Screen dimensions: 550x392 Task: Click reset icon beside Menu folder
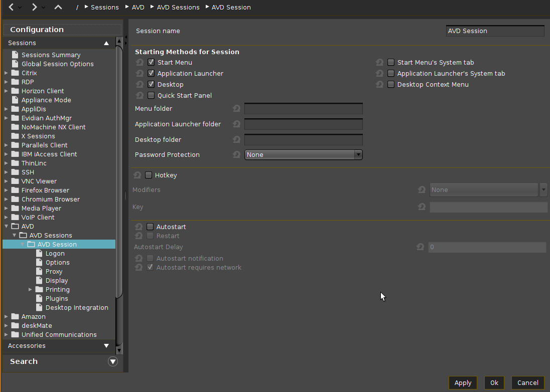[x=237, y=109]
